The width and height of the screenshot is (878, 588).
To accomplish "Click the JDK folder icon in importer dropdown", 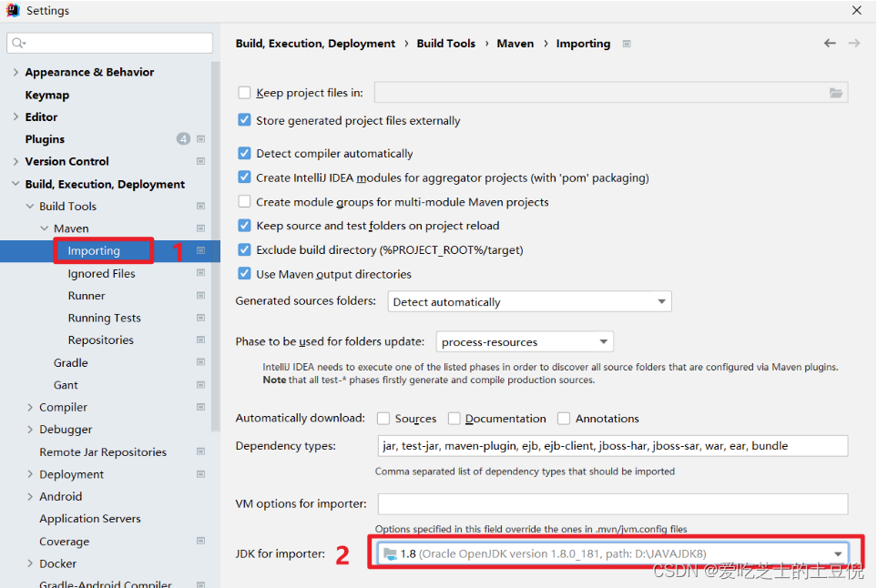I will tap(390, 554).
